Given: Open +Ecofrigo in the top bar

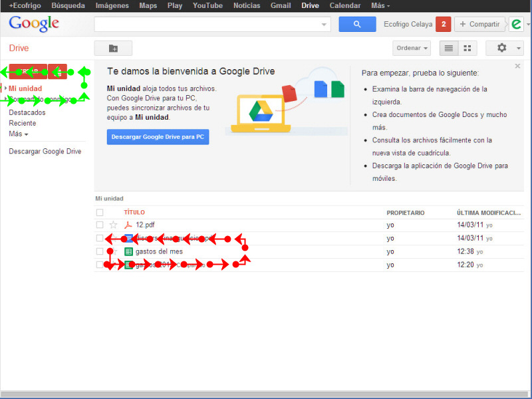Looking at the screenshot, I should (25, 6).
